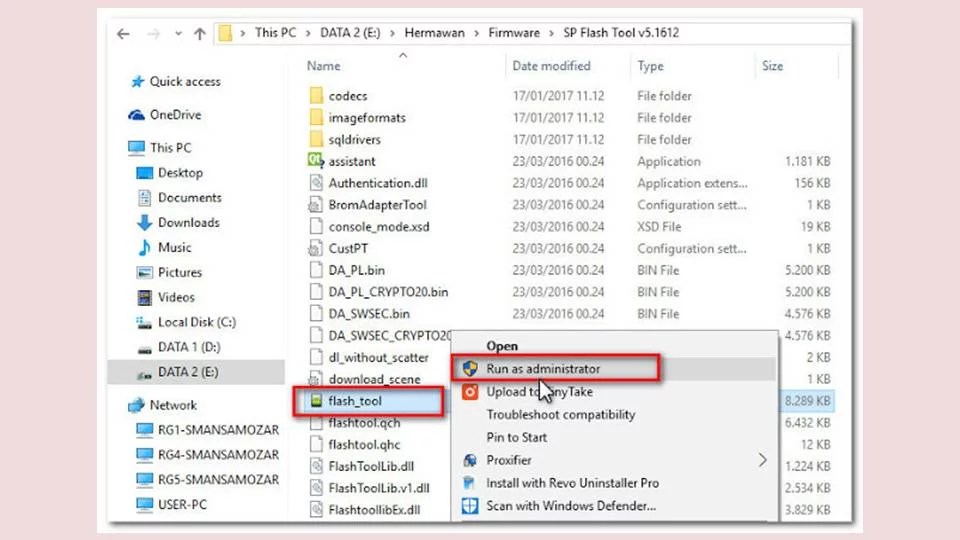
Task: Sort files by Type column
Action: coord(650,66)
